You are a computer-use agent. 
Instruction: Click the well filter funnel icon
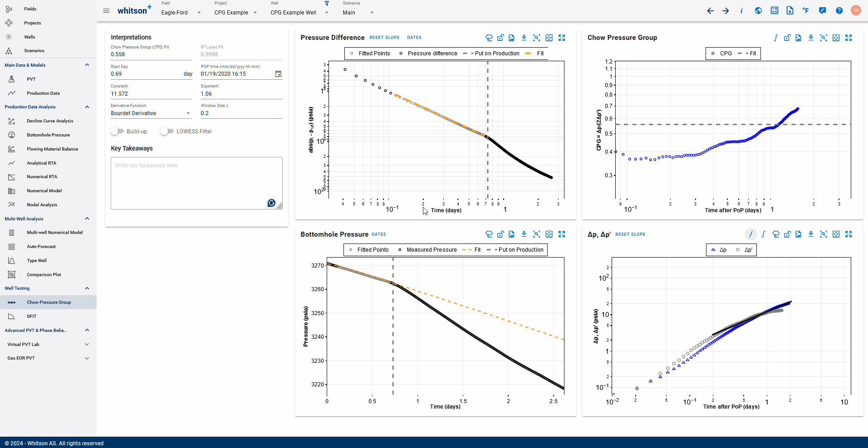327,4
